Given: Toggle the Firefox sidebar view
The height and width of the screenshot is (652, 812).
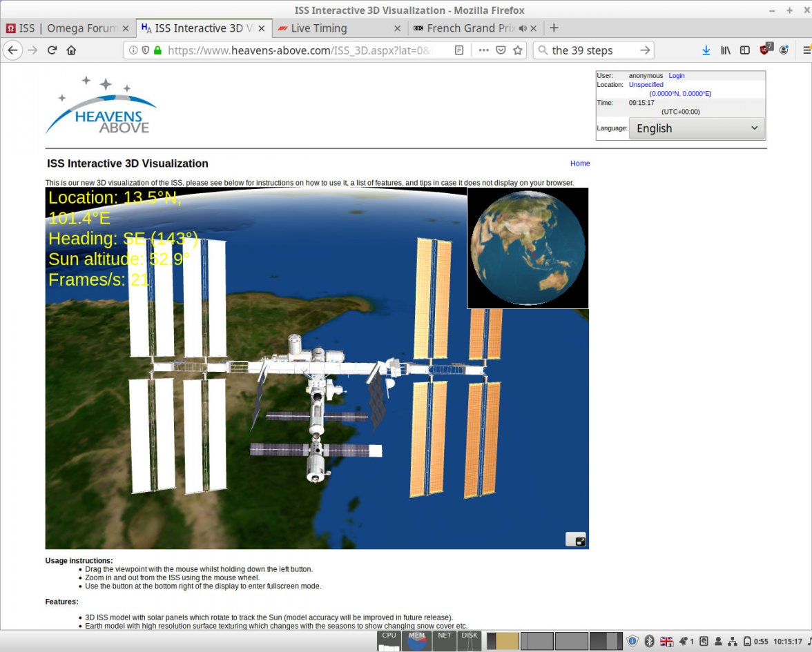Looking at the screenshot, I should 744,50.
